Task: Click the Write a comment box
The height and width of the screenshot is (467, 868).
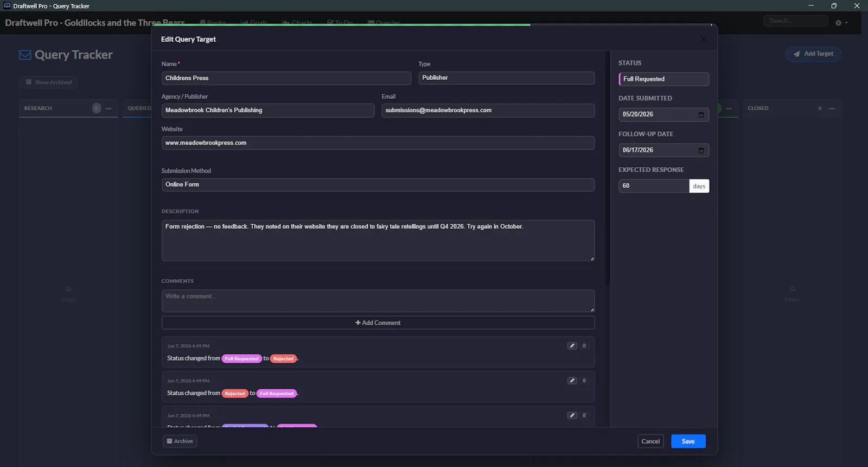Action: pos(378,301)
